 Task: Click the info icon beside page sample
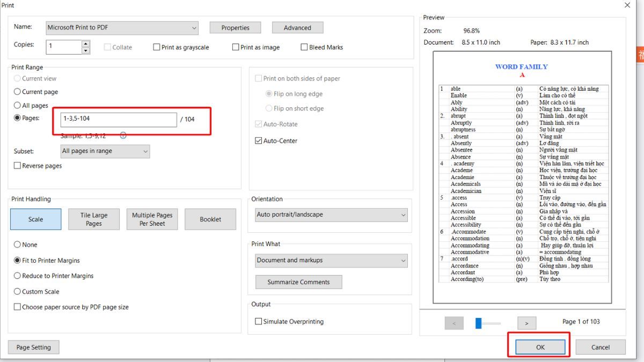[123, 136]
